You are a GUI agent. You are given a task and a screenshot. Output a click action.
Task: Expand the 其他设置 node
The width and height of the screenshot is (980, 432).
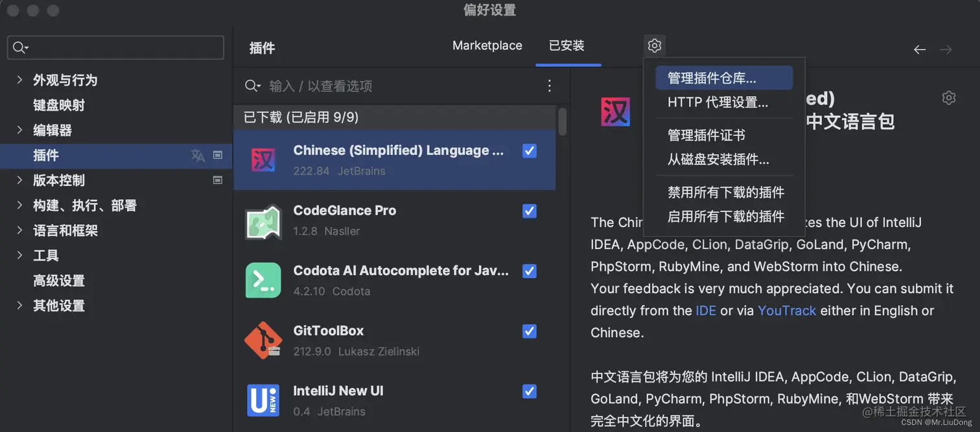[x=19, y=305]
